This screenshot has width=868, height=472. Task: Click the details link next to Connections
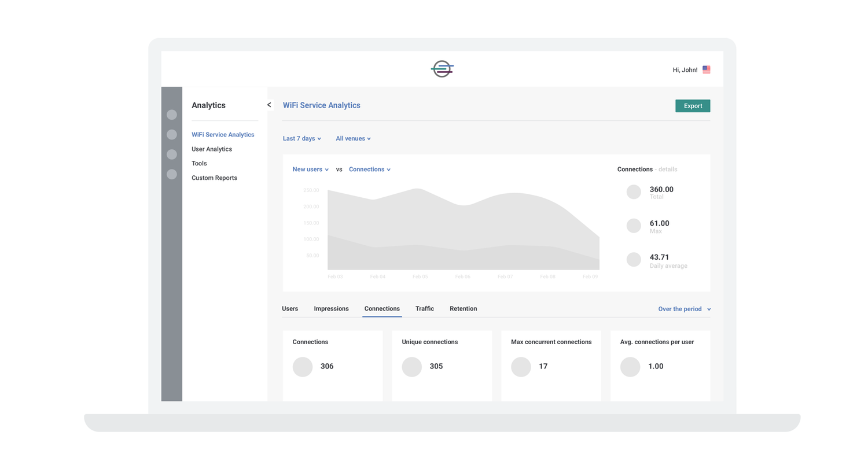668,169
